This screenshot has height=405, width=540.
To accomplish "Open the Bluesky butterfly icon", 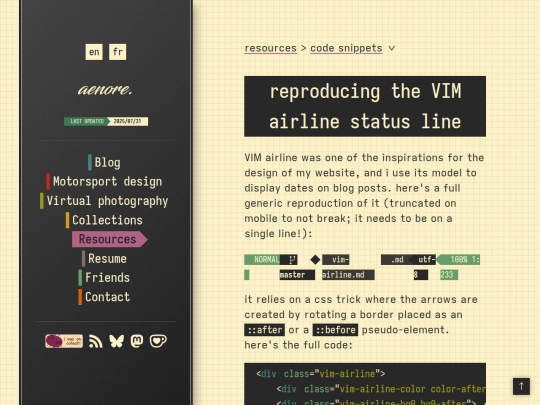I will 116,341.
